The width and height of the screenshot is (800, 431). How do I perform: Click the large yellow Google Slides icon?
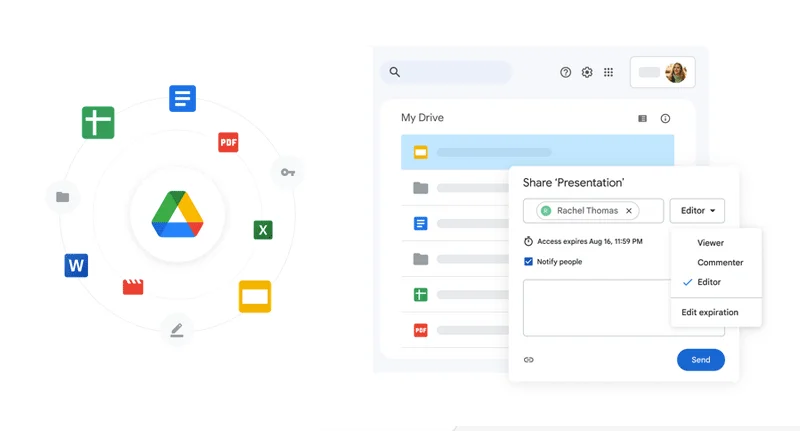click(x=255, y=296)
